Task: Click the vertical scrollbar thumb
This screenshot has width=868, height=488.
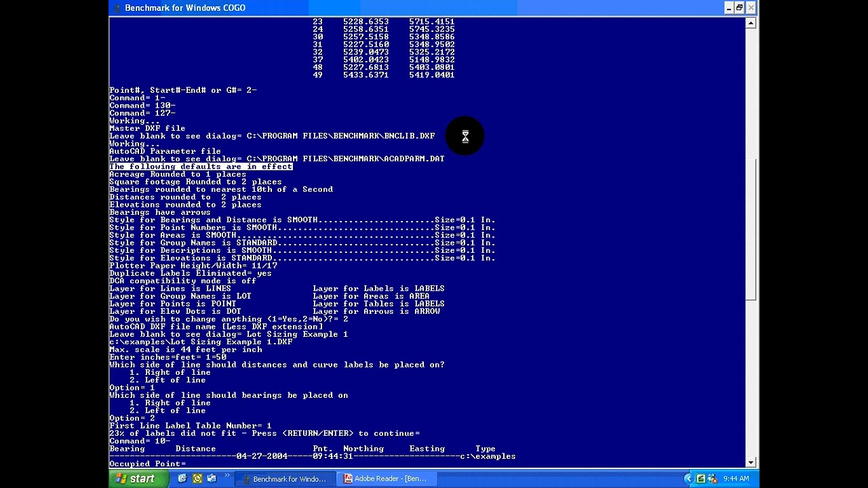Action: click(751, 229)
